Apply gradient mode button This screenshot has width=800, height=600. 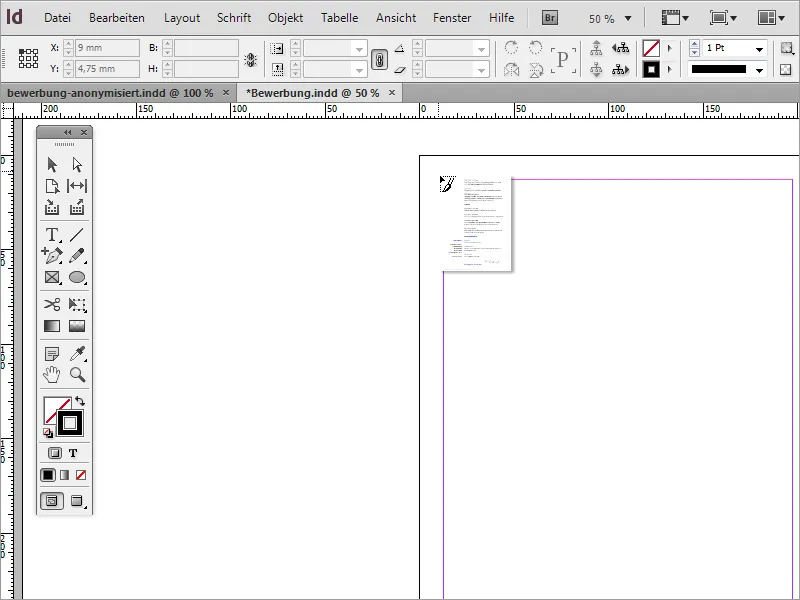[x=64, y=475]
